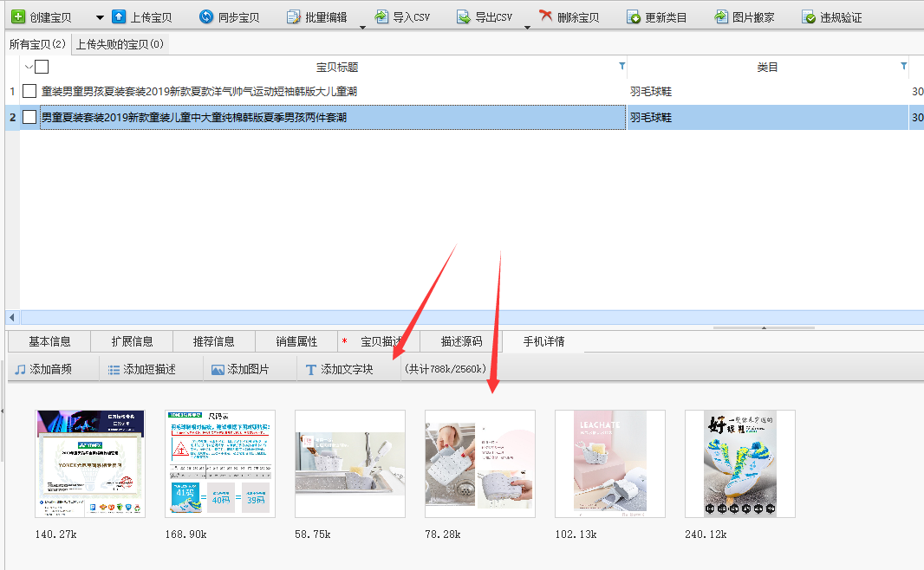
Task: Click the 创建宝贝 green plus icon
Action: click(x=17, y=16)
